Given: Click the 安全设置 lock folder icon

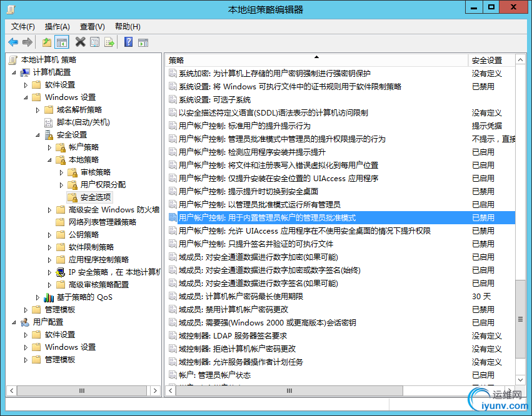Looking at the screenshot, I should [x=49, y=135].
